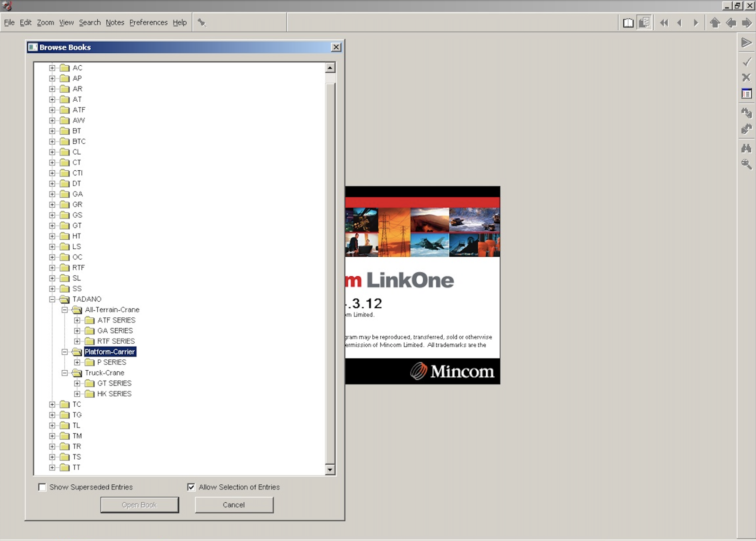The width and height of the screenshot is (756, 541).
Task: Expand the ATF SERIES node
Action: click(x=77, y=320)
